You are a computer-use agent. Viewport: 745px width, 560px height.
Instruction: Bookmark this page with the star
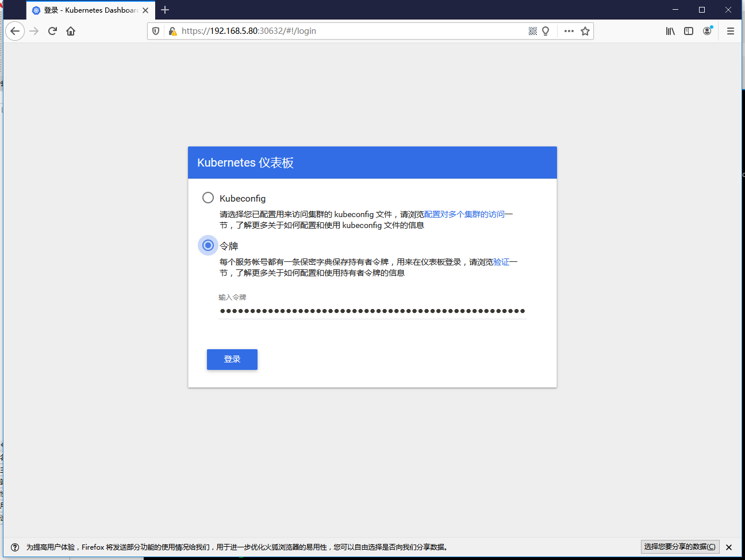tap(585, 31)
